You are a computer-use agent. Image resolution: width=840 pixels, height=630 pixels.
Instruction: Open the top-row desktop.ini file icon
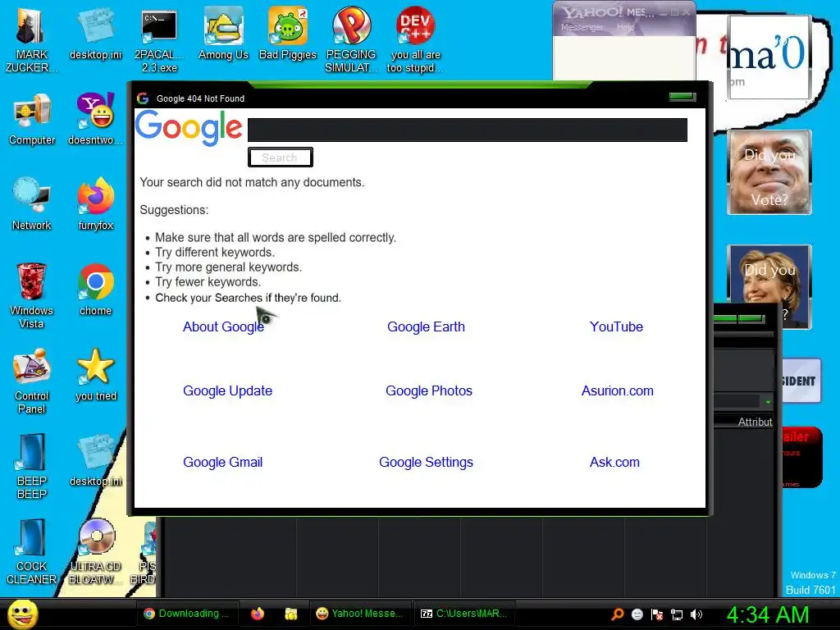[x=95, y=33]
